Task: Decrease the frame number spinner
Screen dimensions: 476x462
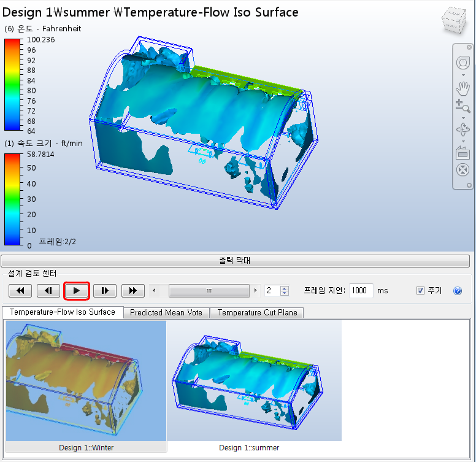Action: point(285,293)
